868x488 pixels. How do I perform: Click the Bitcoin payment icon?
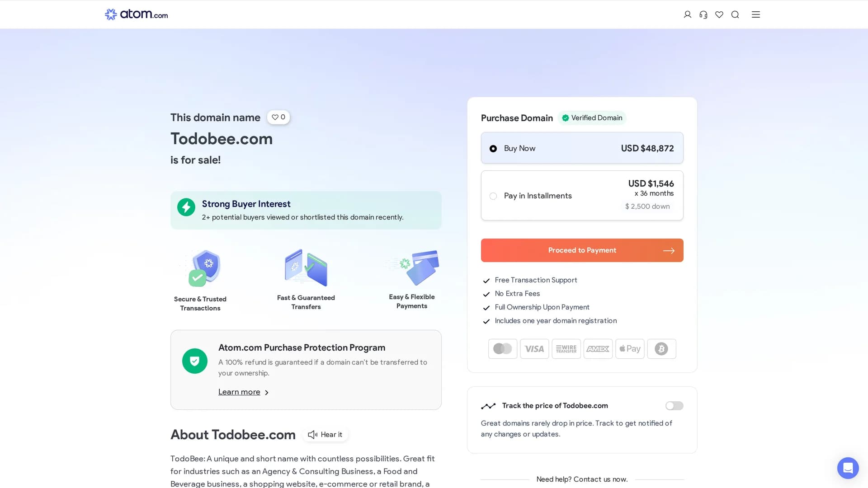[x=662, y=349]
